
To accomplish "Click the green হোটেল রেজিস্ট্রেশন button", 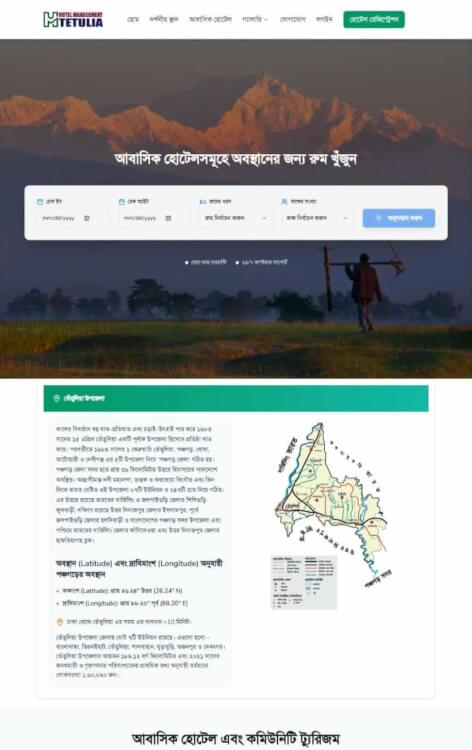I will 374,20.
